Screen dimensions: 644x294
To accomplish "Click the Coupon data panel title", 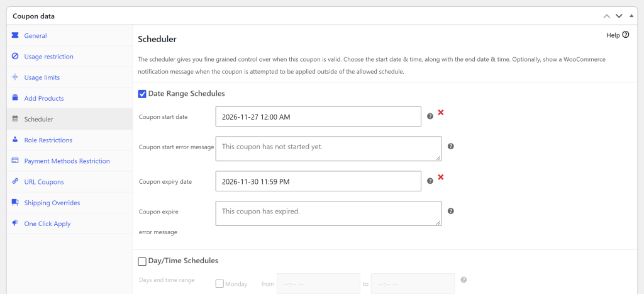I will point(34,16).
